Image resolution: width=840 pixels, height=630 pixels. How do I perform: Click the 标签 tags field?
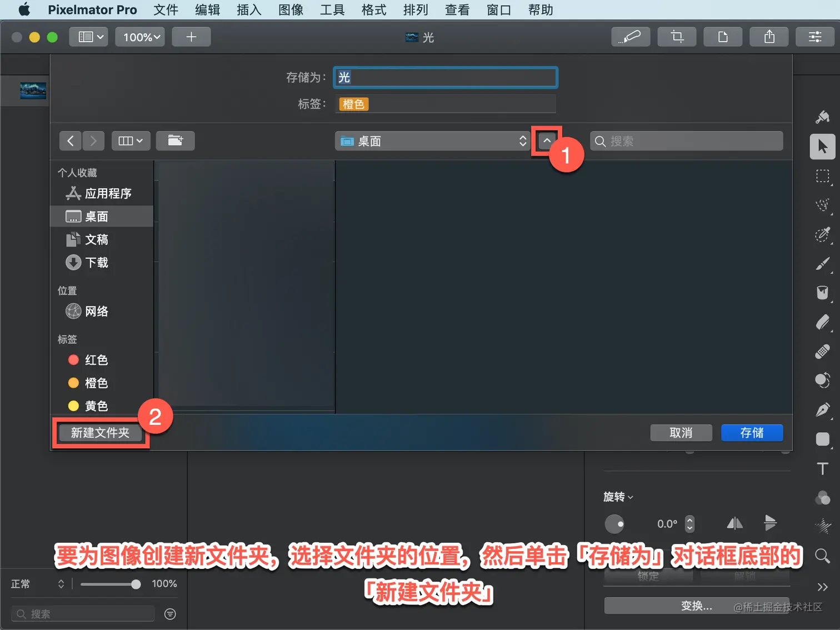tap(446, 104)
